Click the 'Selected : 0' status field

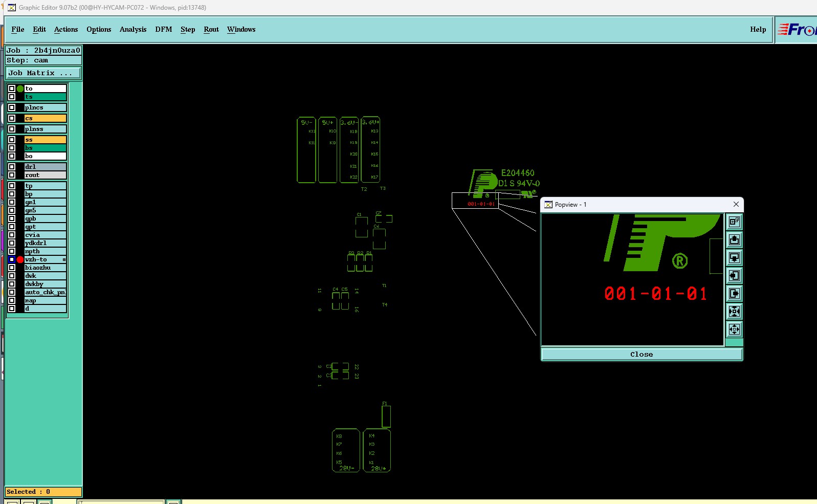43,492
